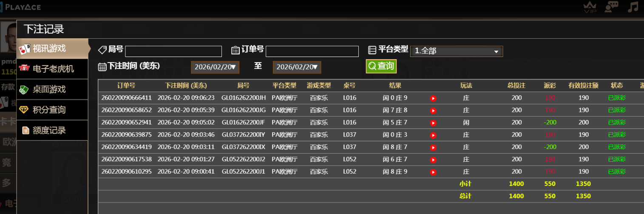The height and width of the screenshot is (214, 644).
Task: Click order number 260220090652941
Action: click(126, 123)
